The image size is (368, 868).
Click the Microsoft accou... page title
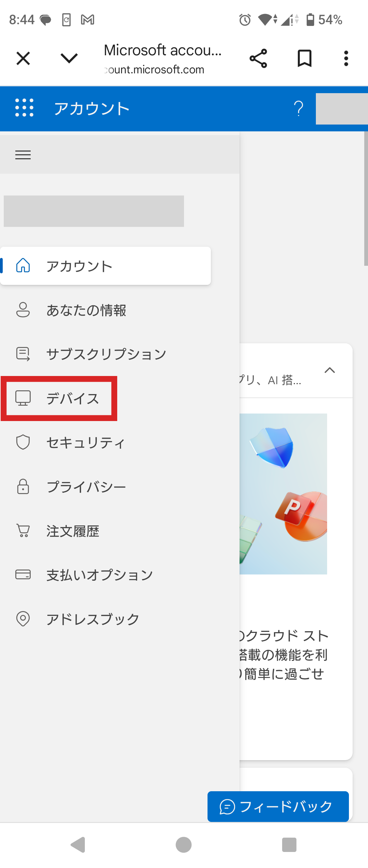163,50
